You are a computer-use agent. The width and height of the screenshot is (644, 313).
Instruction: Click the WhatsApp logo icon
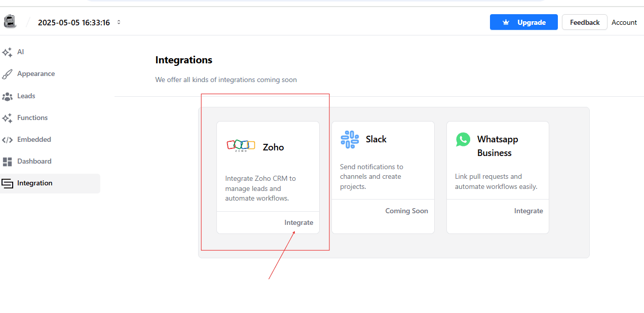coord(463,140)
